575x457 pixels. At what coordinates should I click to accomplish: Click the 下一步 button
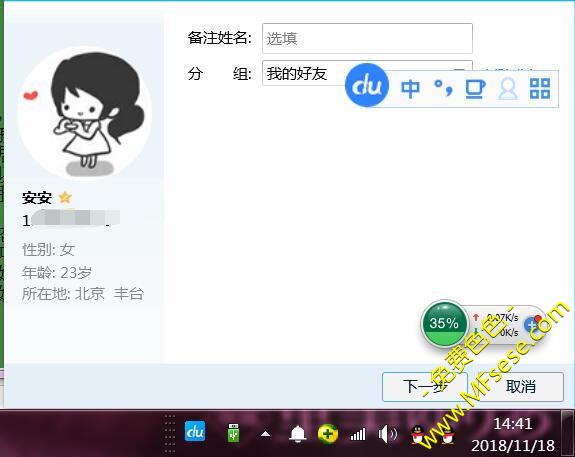(425, 387)
